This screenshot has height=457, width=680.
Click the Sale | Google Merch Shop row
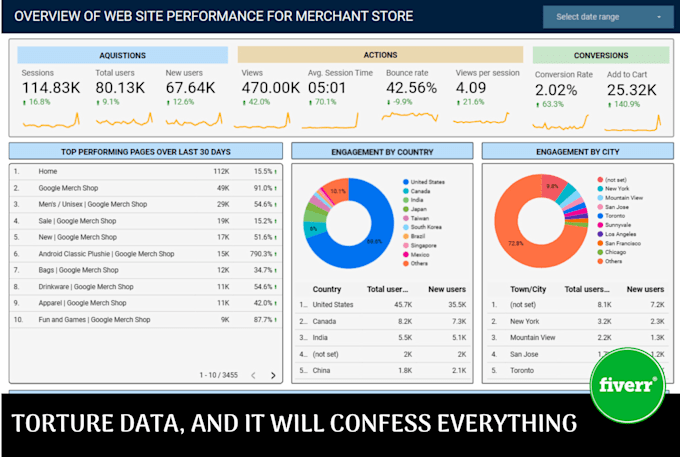point(146,221)
